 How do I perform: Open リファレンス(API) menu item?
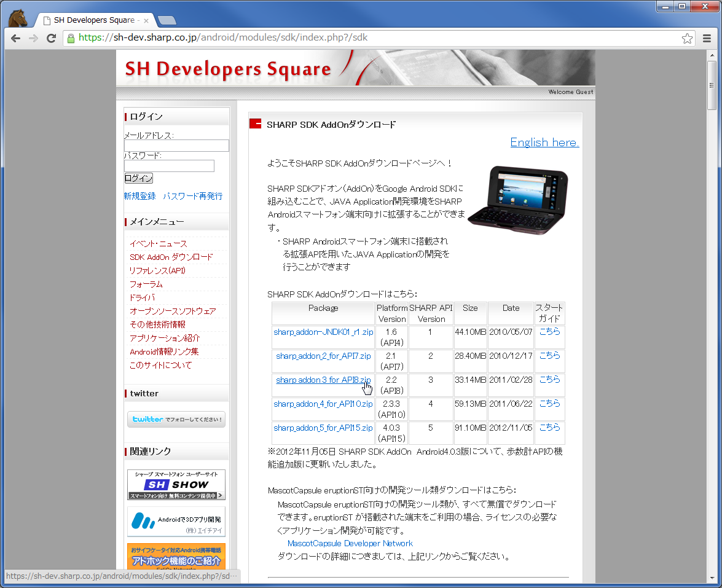157,271
